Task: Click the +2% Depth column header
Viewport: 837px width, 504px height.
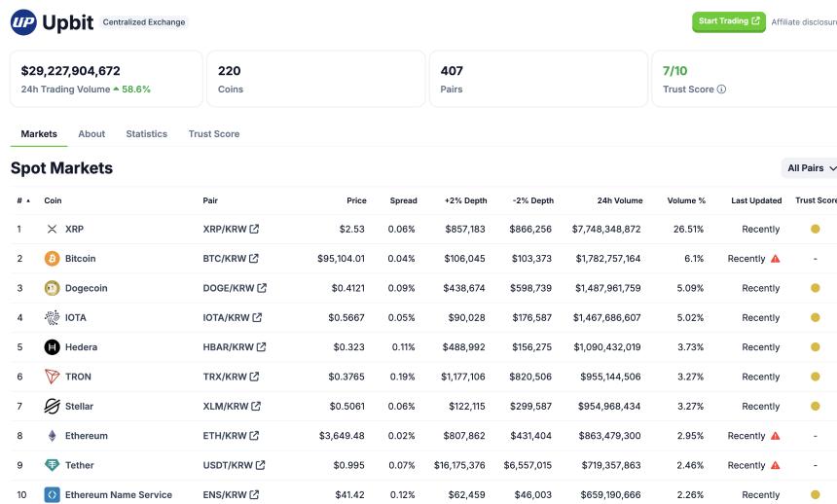Action: click(465, 200)
